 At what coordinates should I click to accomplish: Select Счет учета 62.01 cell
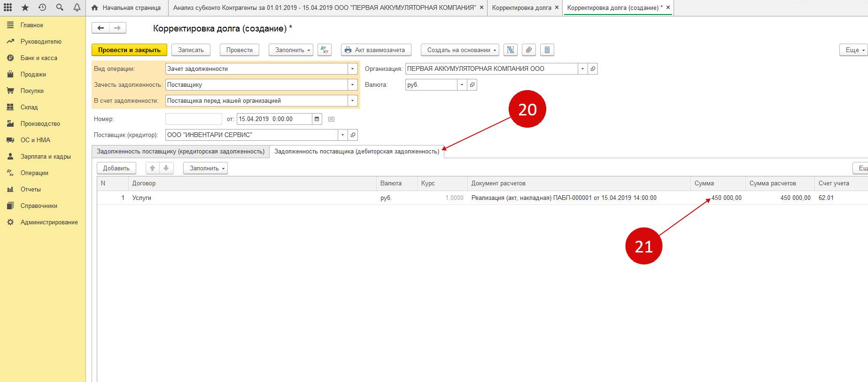[x=841, y=198]
